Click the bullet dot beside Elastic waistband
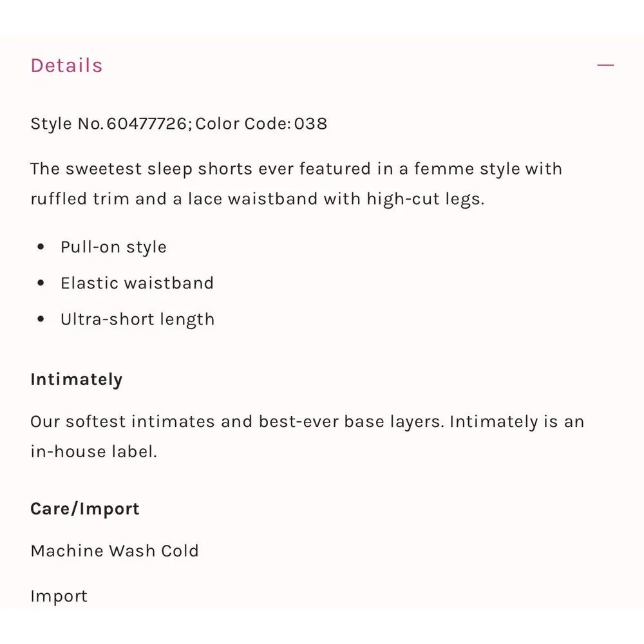Screen dimensions: 644x644 pos(41,283)
